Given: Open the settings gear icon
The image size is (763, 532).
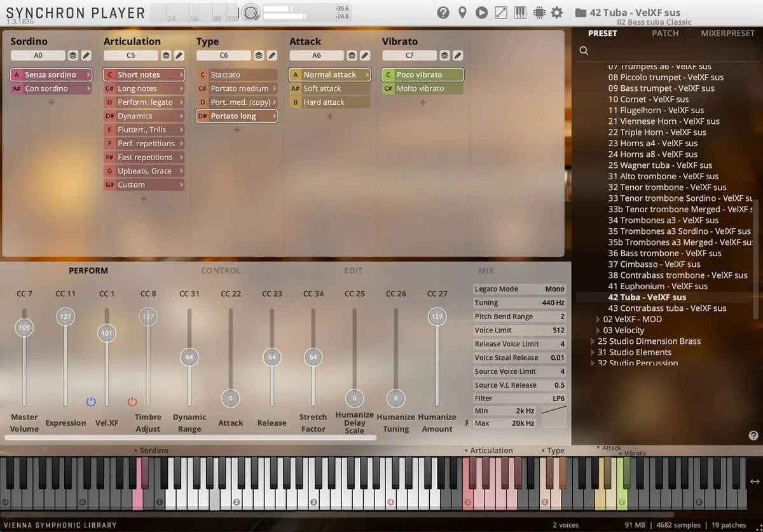Looking at the screenshot, I should pyautogui.click(x=556, y=13).
